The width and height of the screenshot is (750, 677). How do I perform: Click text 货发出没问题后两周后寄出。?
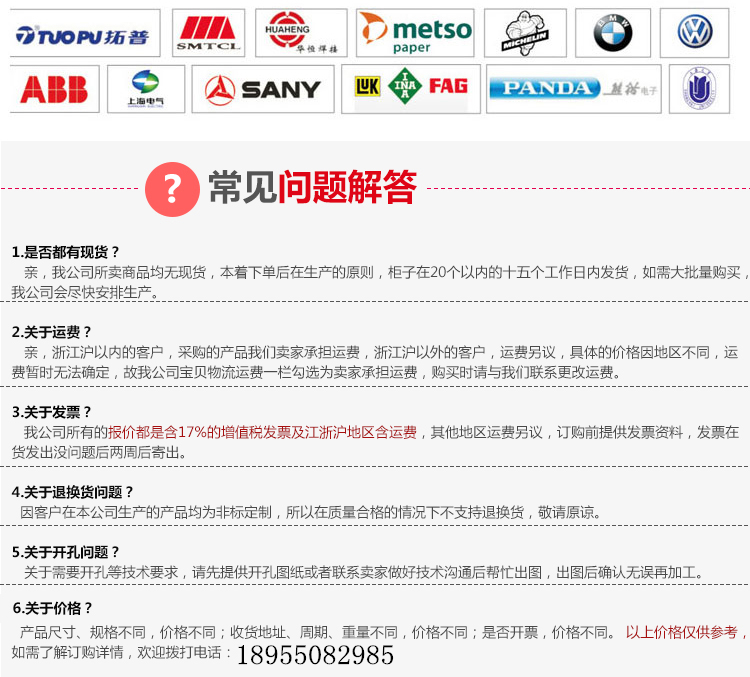(x=99, y=452)
